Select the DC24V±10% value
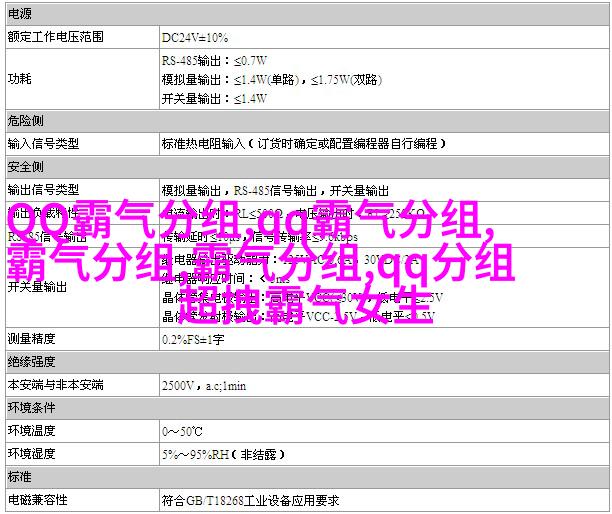Screen dimensions: 612x514 (x=195, y=37)
